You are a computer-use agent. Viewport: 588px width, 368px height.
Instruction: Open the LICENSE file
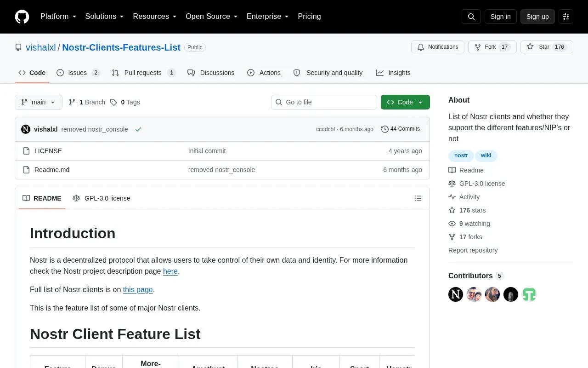(48, 151)
